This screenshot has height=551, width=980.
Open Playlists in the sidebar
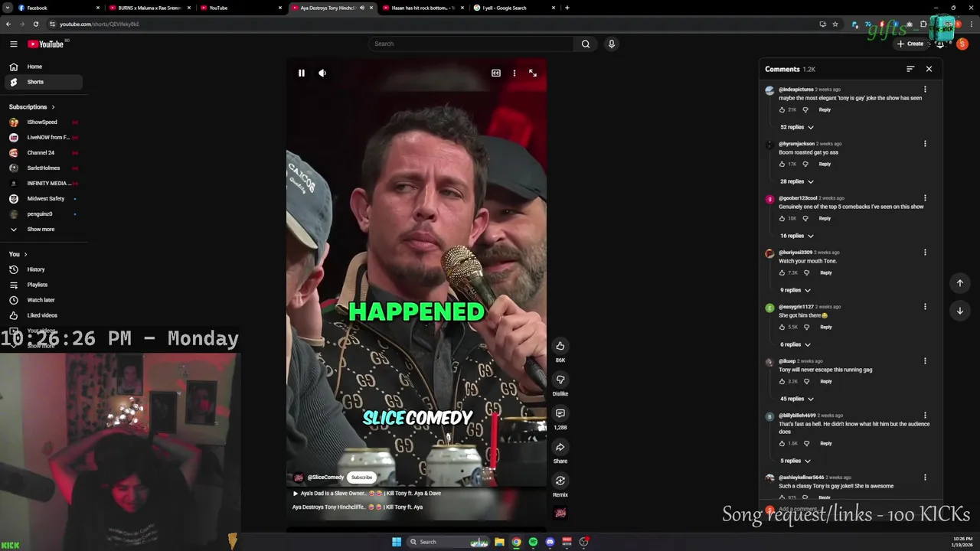[x=43, y=285]
